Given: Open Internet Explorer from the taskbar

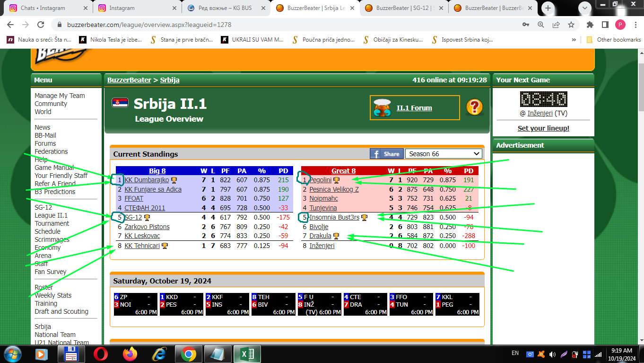Looking at the screenshot, I should pyautogui.click(x=159, y=354).
